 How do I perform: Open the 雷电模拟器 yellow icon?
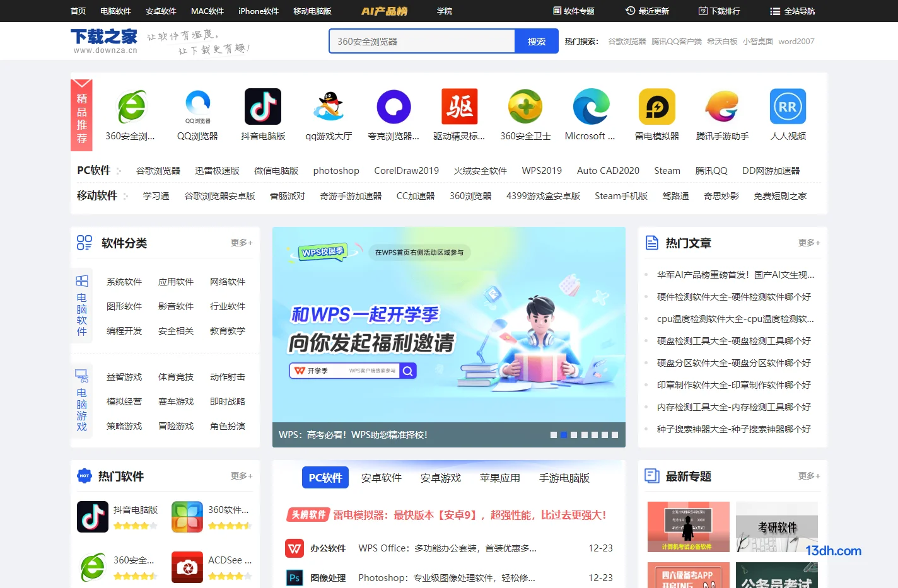[x=656, y=107]
